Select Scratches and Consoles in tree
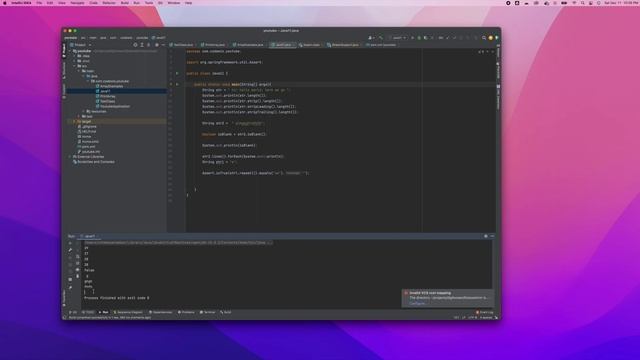Viewport: 640px width, 360px height. tap(96, 162)
